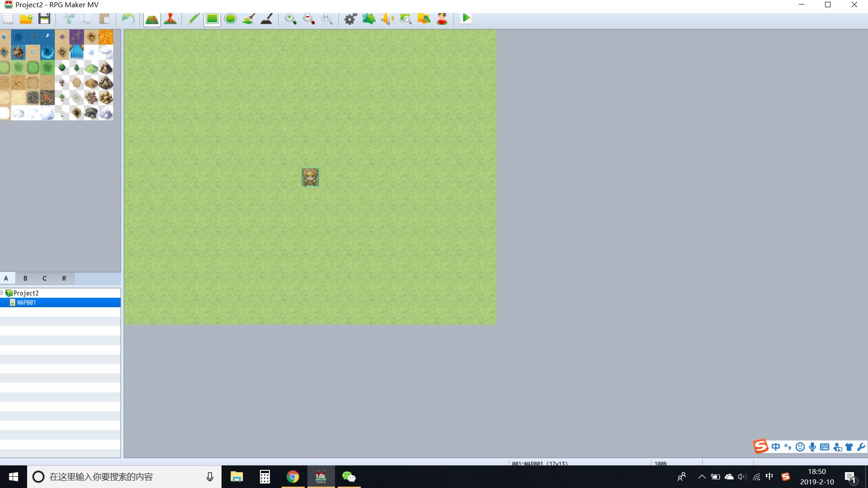The width and height of the screenshot is (868, 488).
Task: Zoom out of the map
Action: (x=309, y=19)
